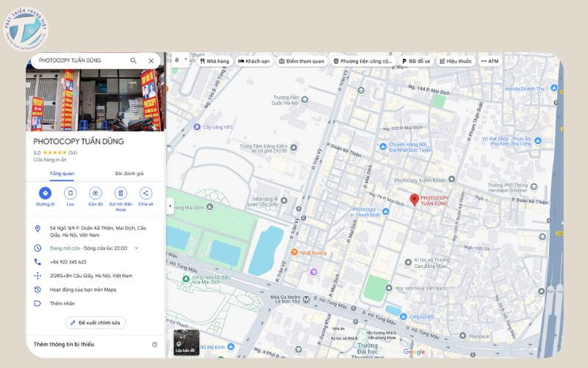Click the plus code icon
Image resolution: width=588 pixels, height=368 pixels.
tap(37, 275)
